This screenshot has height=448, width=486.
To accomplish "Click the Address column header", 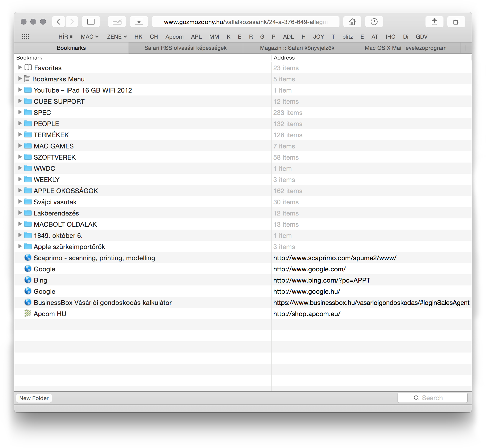I will [x=372, y=58].
